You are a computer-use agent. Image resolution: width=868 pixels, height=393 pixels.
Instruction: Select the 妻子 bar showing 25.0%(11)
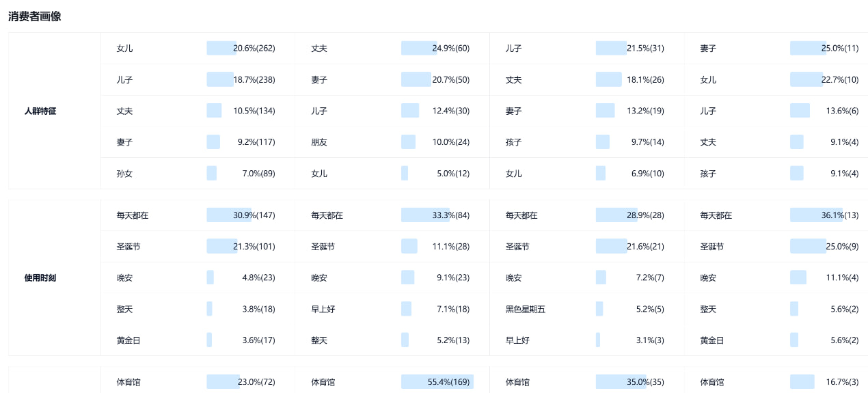[809, 48]
